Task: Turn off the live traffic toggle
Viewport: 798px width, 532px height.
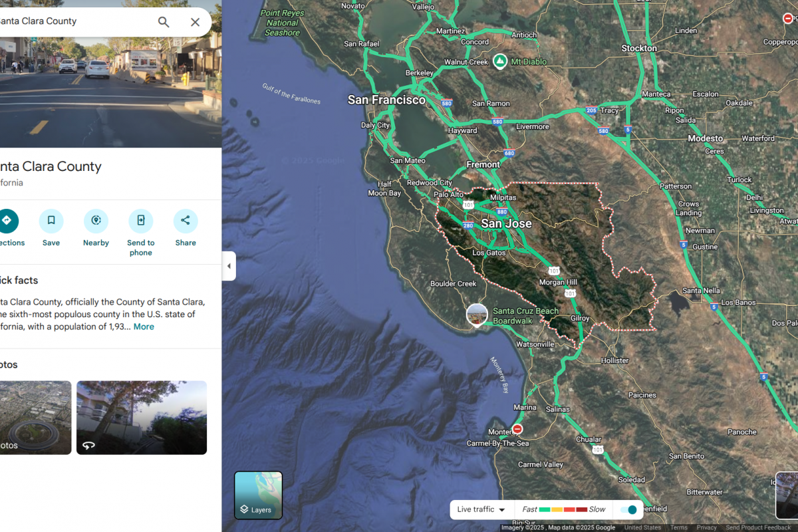Action: coord(628,509)
